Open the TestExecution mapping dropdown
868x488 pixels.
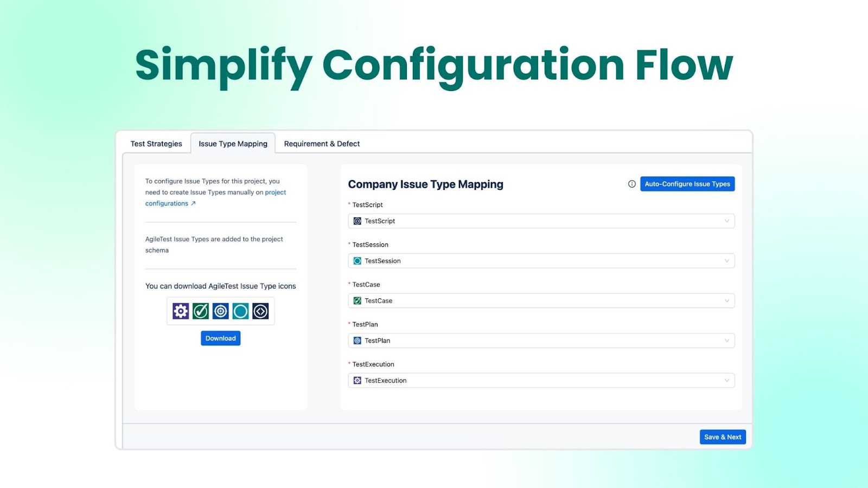pos(541,381)
